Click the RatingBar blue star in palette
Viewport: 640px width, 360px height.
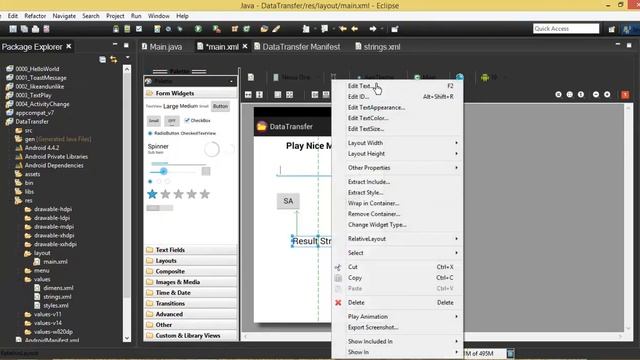[152, 194]
